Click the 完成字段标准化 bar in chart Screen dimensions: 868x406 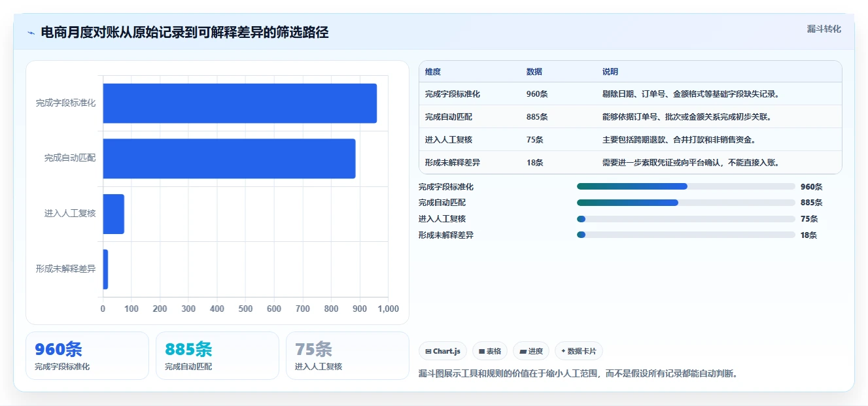[239, 103]
